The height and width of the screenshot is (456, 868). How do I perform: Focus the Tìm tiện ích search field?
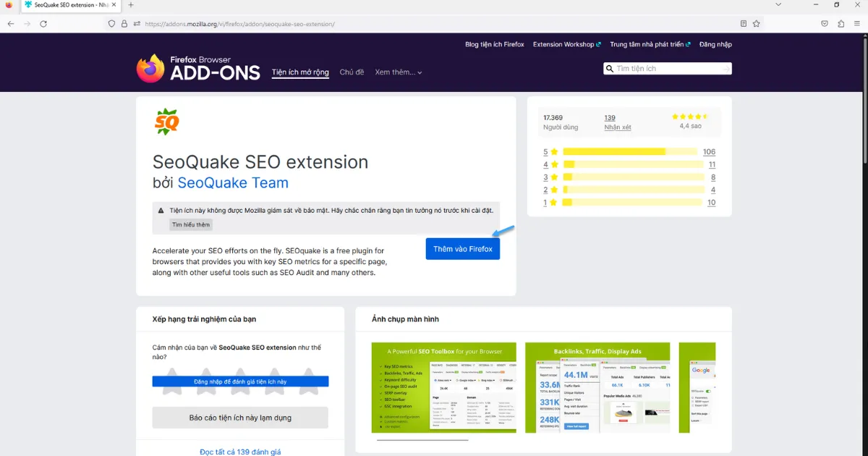coord(668,69)
